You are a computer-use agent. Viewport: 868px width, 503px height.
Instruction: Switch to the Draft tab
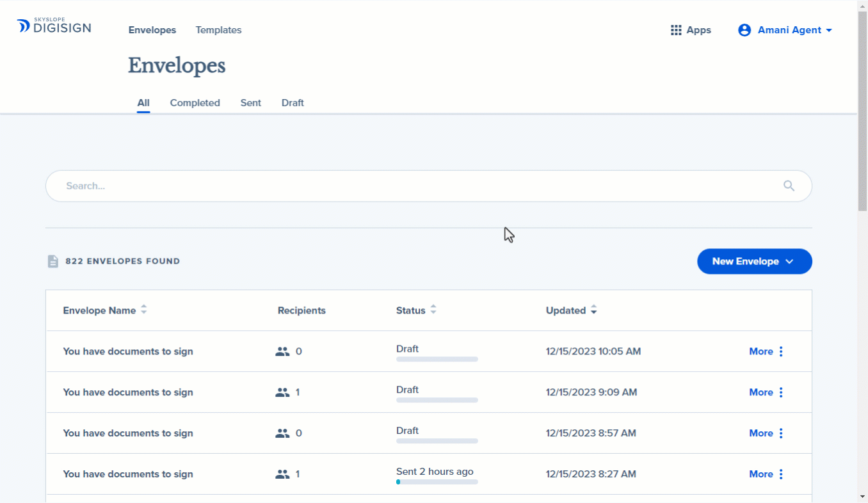pyautogui.click(x=293, y=102)
